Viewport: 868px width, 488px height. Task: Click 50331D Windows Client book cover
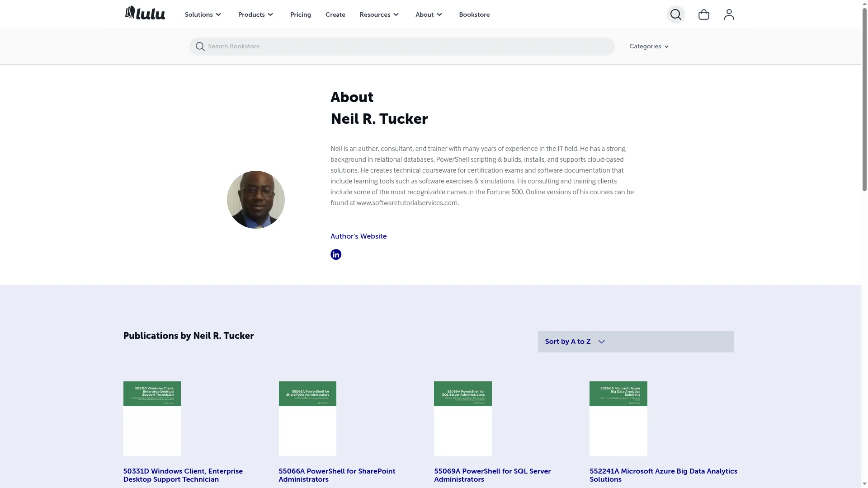pos(152,418)
